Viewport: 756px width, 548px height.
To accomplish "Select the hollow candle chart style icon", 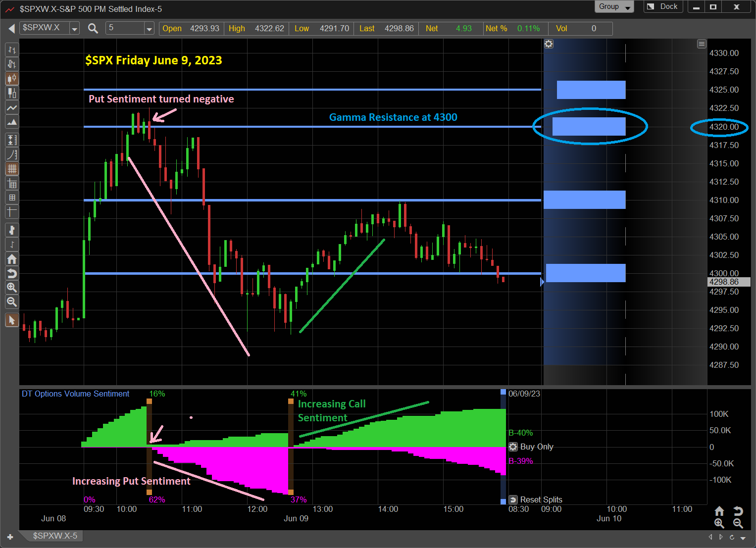I will click(x=12, y=93).
